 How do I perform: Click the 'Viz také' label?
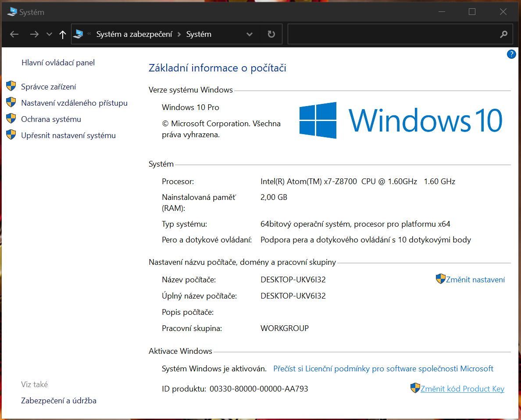(35, 384)
